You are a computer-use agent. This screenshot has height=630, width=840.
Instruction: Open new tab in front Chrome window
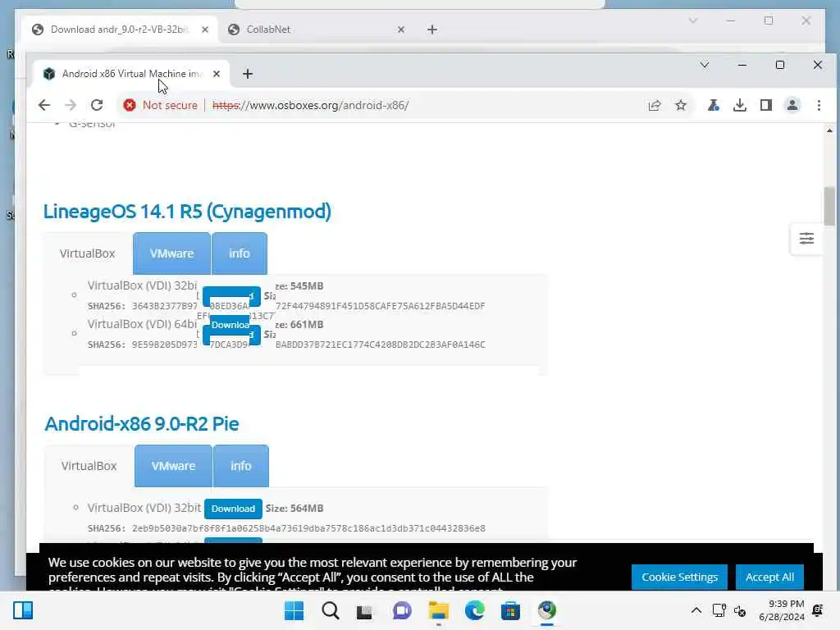(248, 74)
